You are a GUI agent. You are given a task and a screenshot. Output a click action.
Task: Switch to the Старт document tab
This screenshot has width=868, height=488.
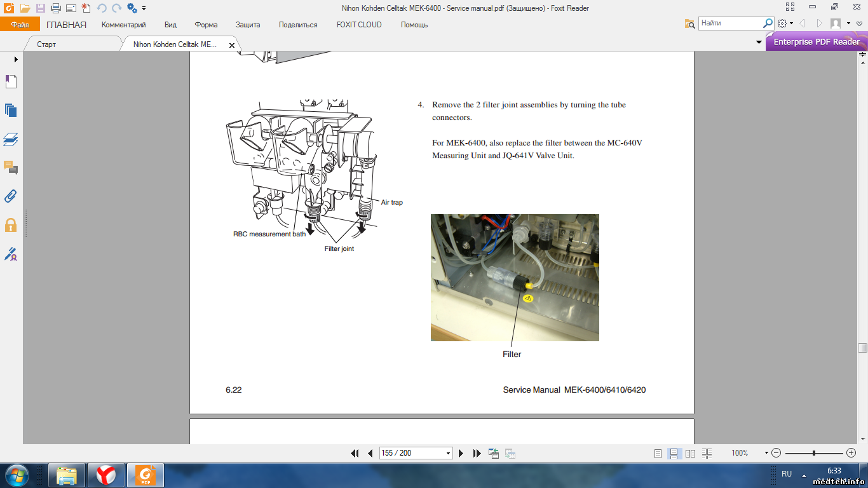tap(46, 44)
